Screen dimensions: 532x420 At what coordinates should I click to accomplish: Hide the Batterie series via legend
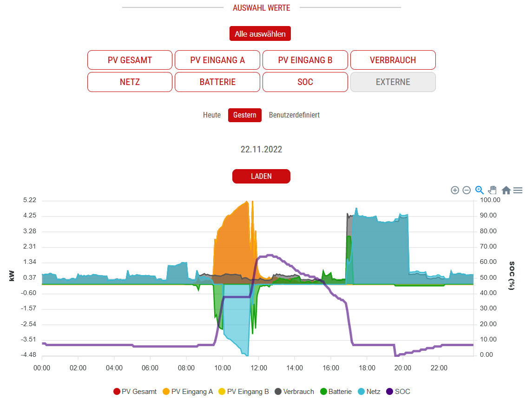[x=336, y=392]
